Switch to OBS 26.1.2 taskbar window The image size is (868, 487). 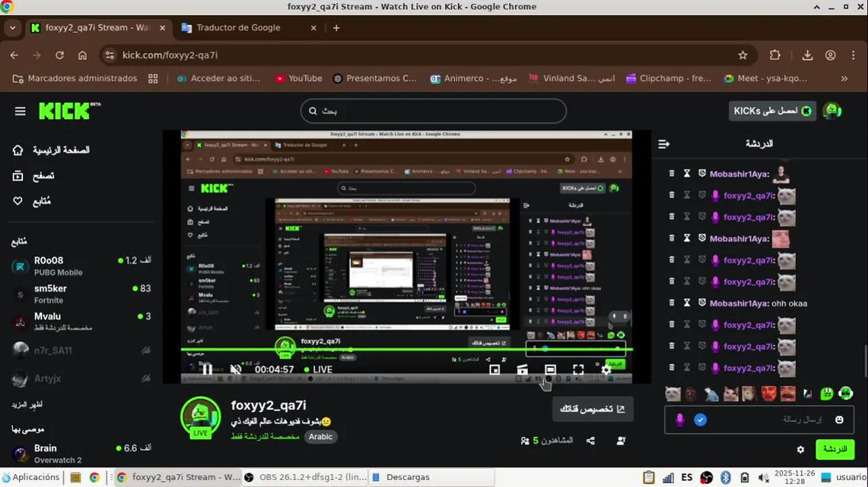tap(304, 477)
